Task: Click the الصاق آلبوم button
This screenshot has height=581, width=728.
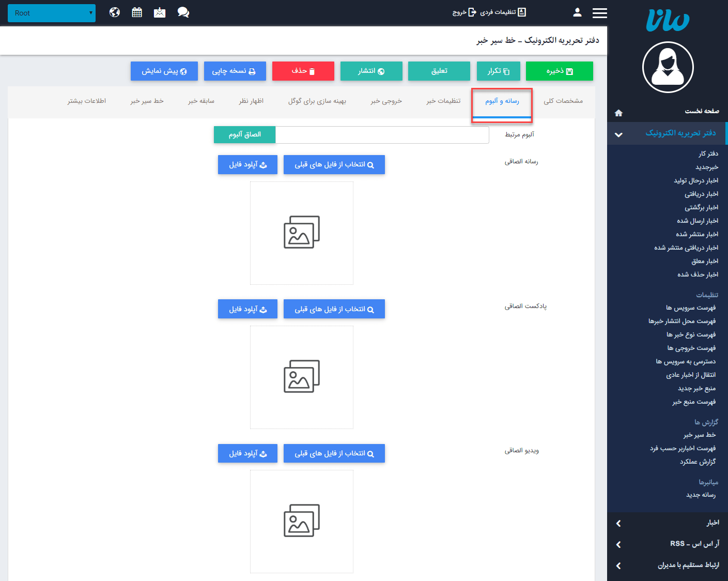Action: coord(244,134)
